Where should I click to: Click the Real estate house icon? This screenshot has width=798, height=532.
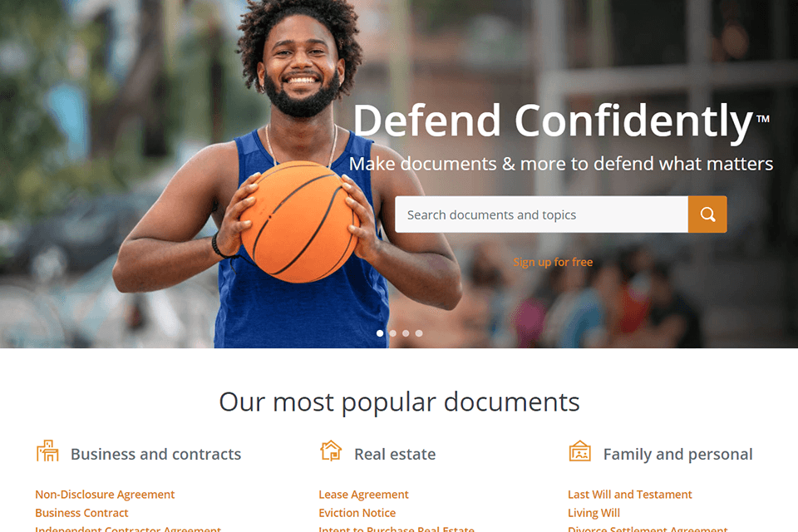click(331, 451)
